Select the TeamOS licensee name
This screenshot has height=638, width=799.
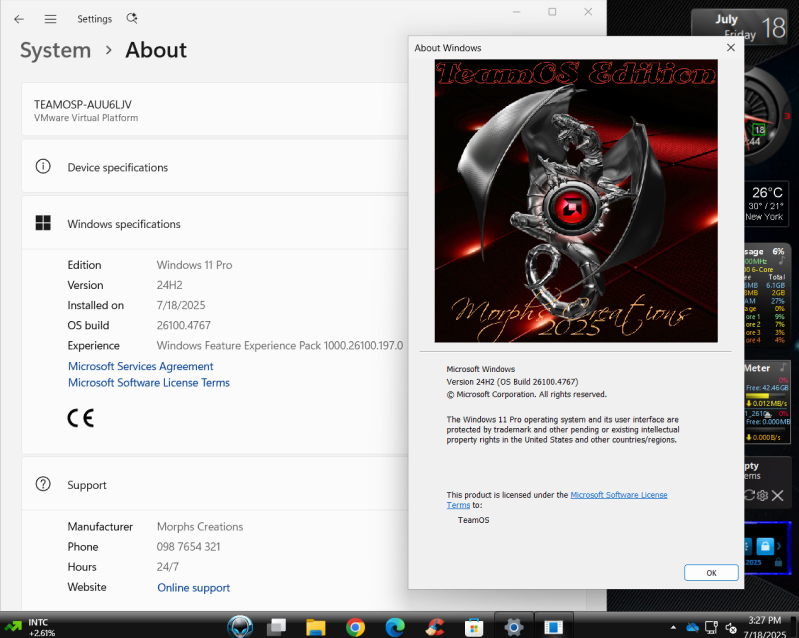pyautogui.click(x=473, y=520)
